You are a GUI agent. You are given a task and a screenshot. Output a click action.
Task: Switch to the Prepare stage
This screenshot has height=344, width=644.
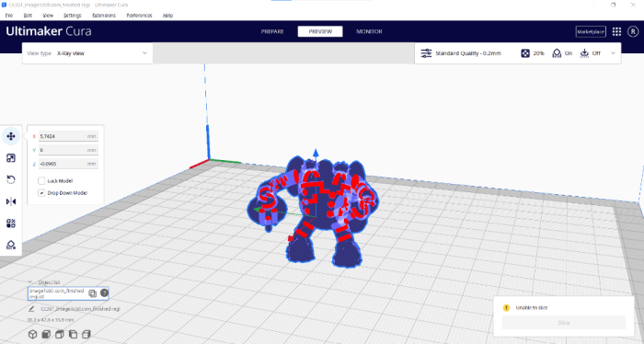coord(272,31)
